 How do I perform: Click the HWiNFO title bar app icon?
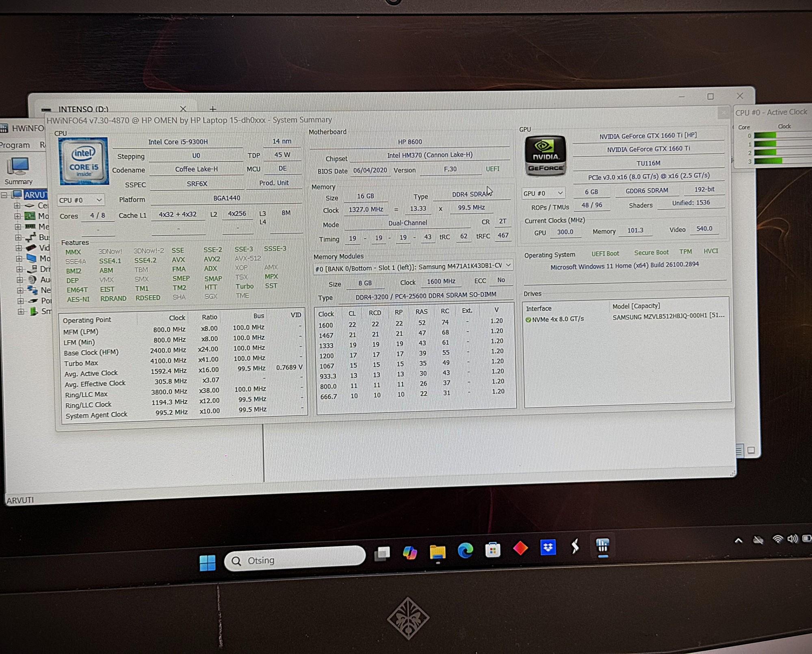[x=4, y=129]
